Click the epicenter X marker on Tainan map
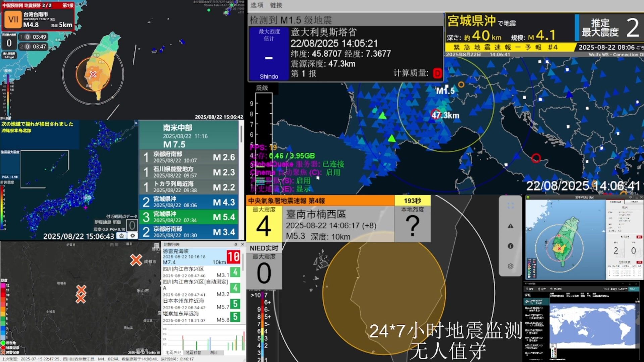 click(93, 74)
